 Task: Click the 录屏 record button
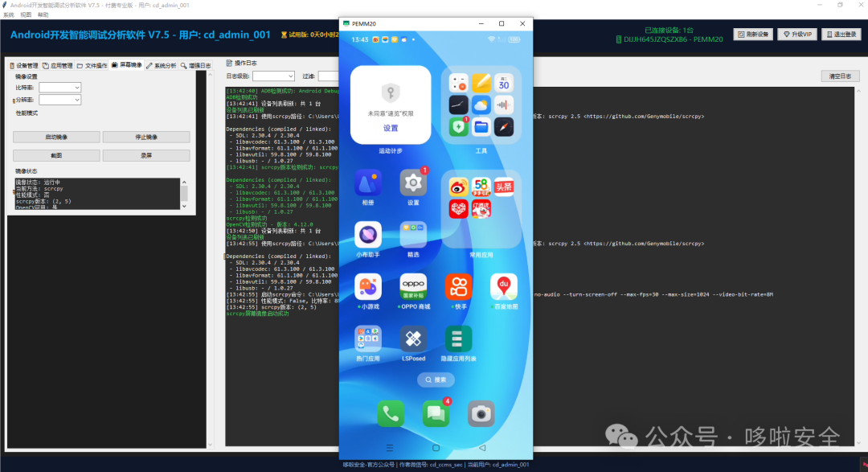146,156
